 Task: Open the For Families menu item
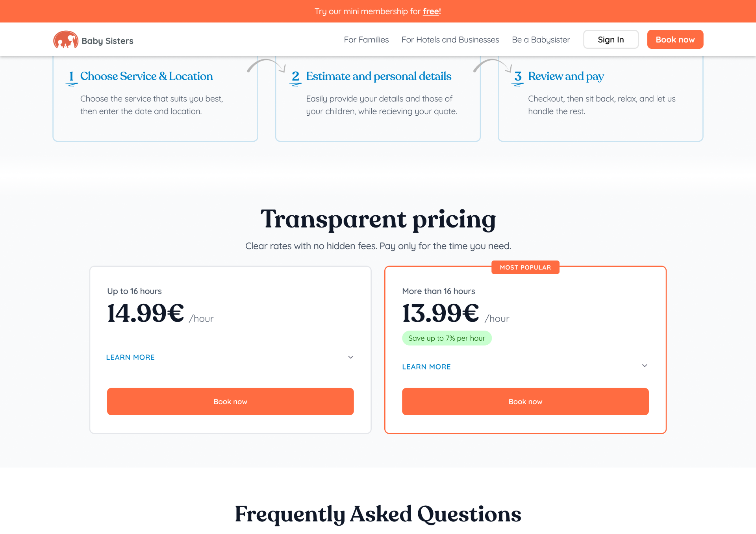tap(366, 40)
